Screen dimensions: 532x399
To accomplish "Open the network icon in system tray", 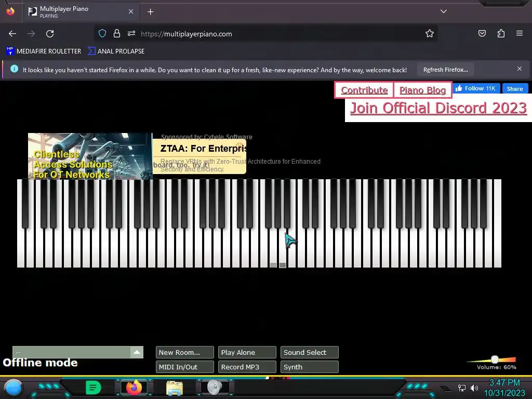I will tap(462, 388).
